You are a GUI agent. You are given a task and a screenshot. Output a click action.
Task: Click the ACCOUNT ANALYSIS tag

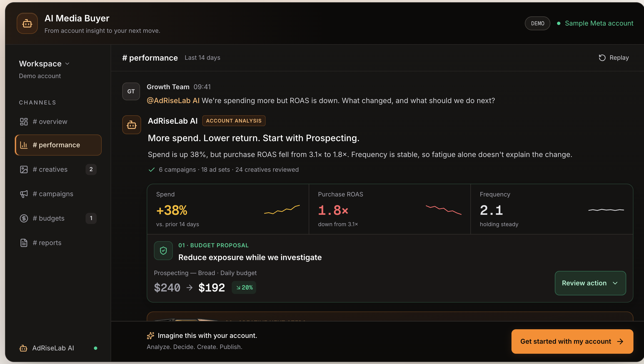[x=234, y=121]
